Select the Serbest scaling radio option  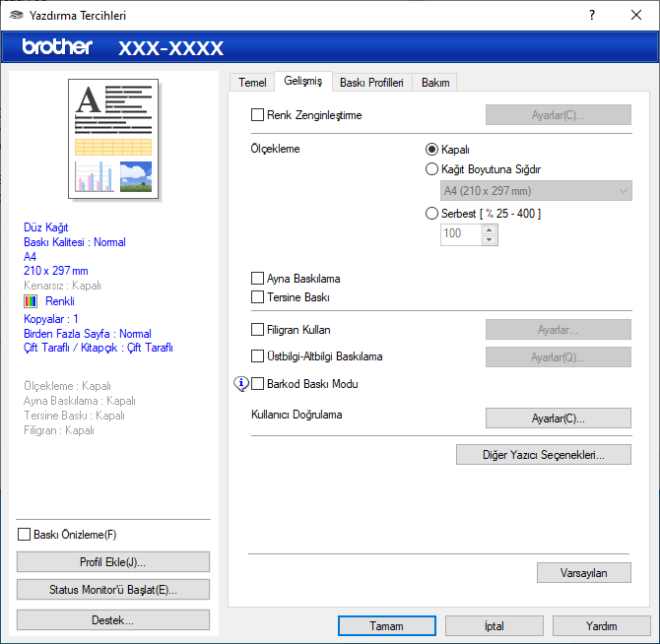pos(431,213)
